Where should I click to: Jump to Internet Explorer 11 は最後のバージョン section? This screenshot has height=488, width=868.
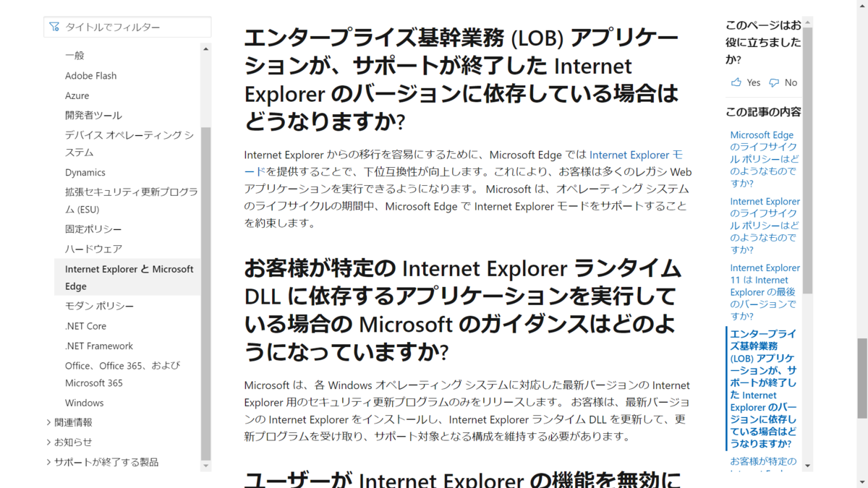pyautogui.click(x=765, y=292)
